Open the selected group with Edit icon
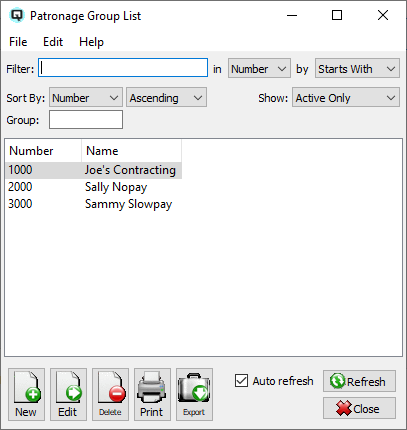 [x=68, y=394]
